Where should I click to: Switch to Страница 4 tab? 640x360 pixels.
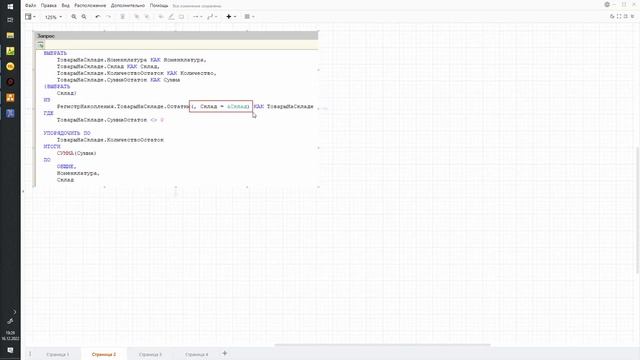coord(197,355)
